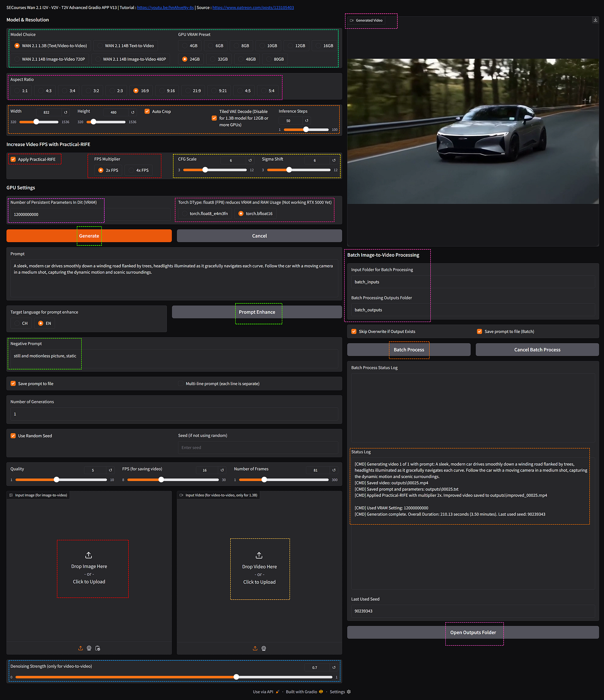
Task: Click Use via API footer link
Action: coord(266,692)
